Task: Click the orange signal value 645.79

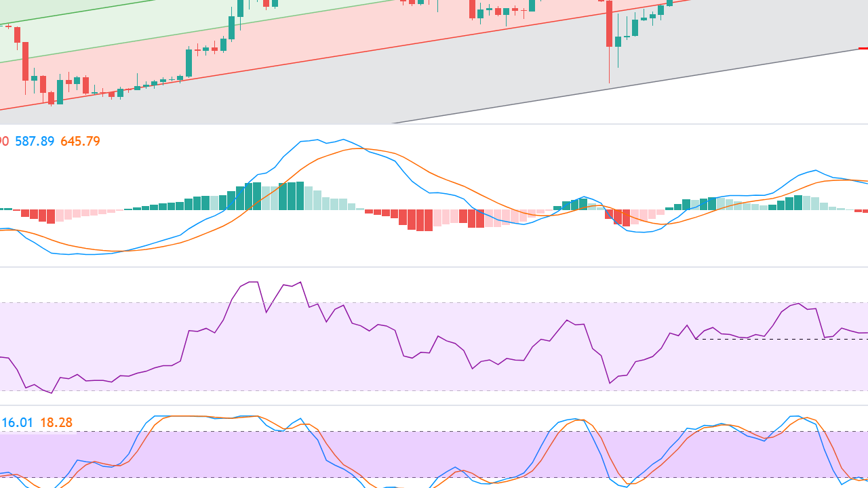Action: 80,142
